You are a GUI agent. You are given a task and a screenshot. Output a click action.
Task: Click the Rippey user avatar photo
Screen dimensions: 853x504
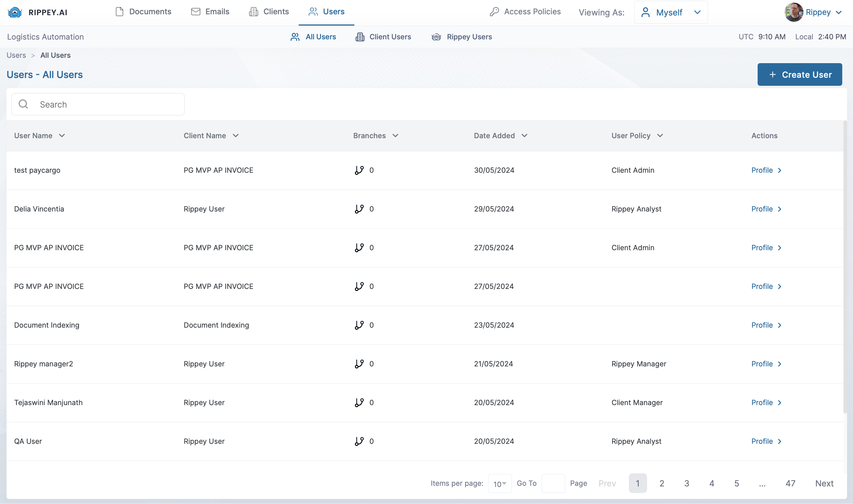point(793,13)
